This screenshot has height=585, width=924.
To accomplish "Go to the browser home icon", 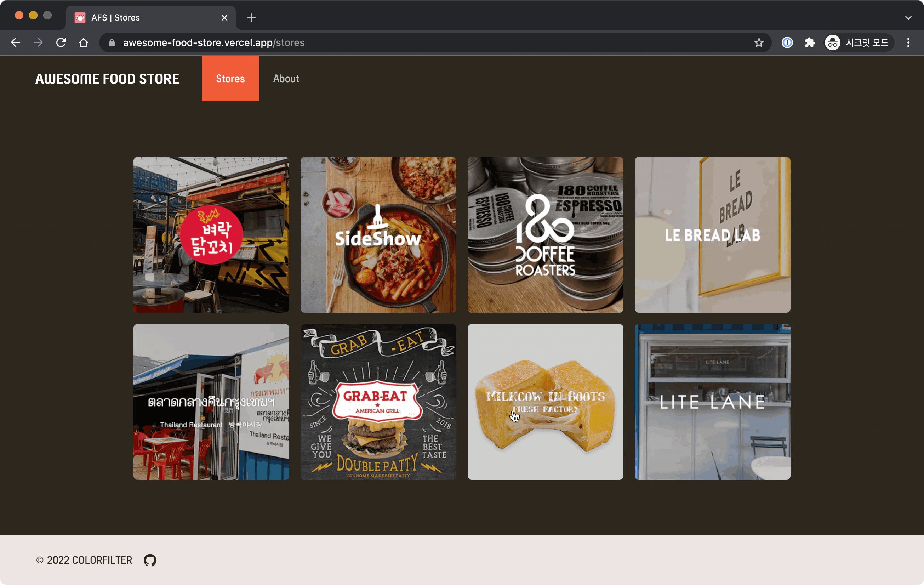I will [83, 42].
